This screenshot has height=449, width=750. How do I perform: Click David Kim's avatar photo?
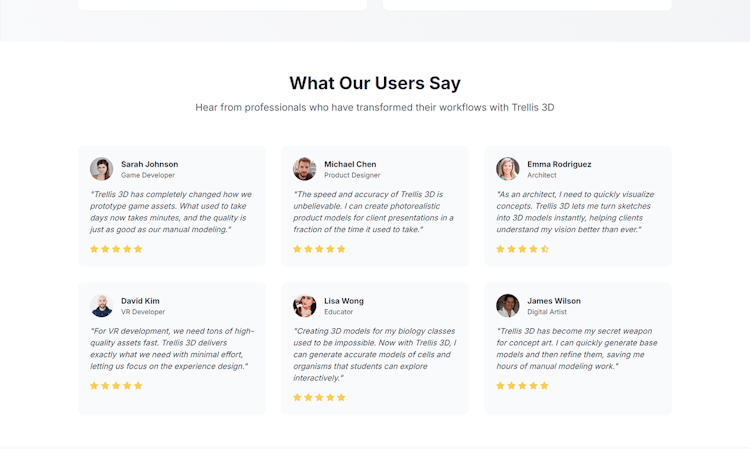click(101, 306)
